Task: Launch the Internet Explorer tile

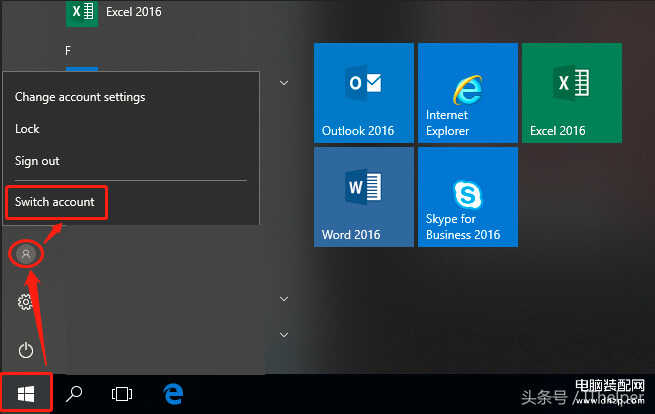Action: tap(468, 93)
